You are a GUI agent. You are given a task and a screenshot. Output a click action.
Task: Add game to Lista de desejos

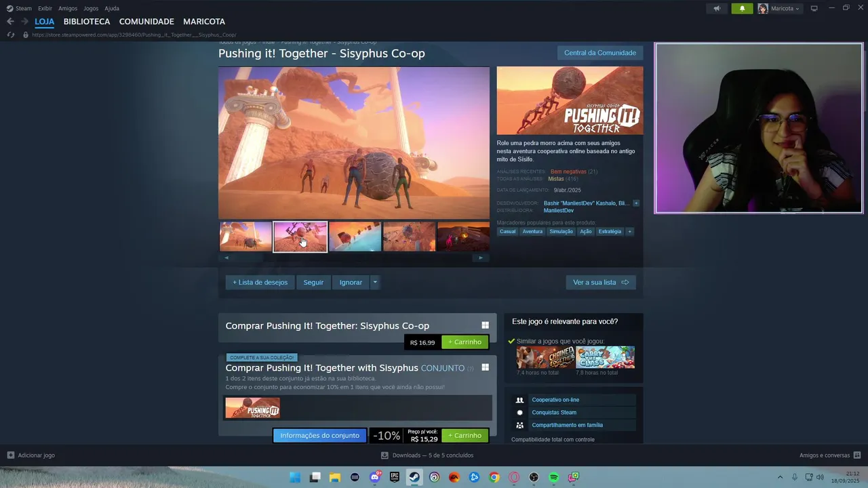tap(260, 283)
